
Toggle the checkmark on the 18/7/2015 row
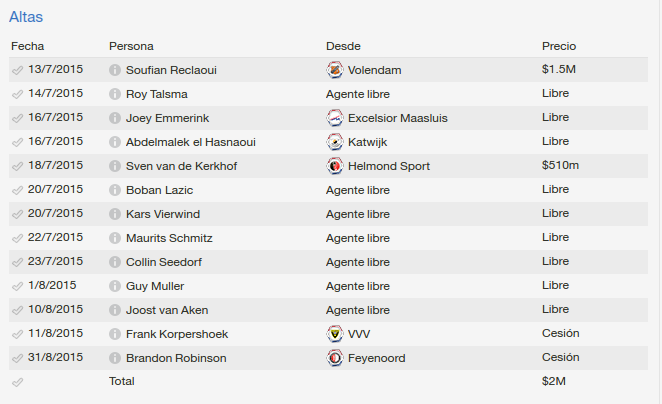(17, 166)
